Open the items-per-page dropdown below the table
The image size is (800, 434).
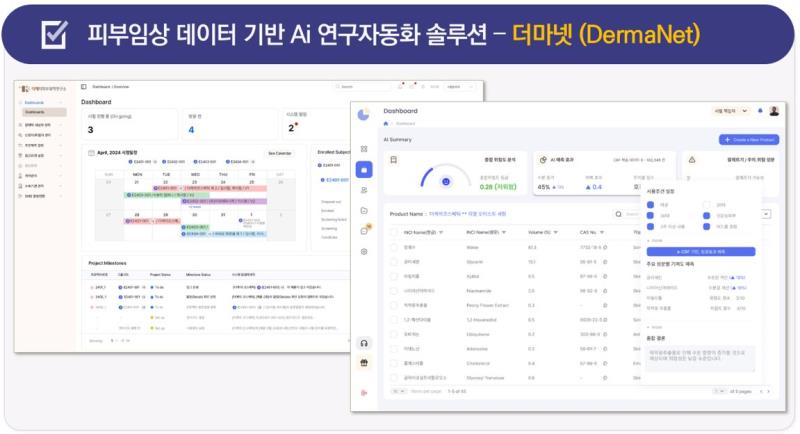point(399,391)
